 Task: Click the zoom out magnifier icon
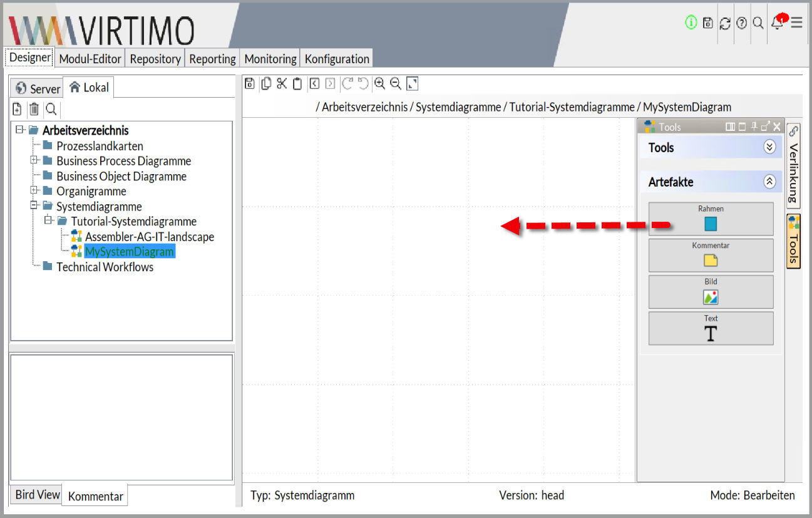point(395,83)
